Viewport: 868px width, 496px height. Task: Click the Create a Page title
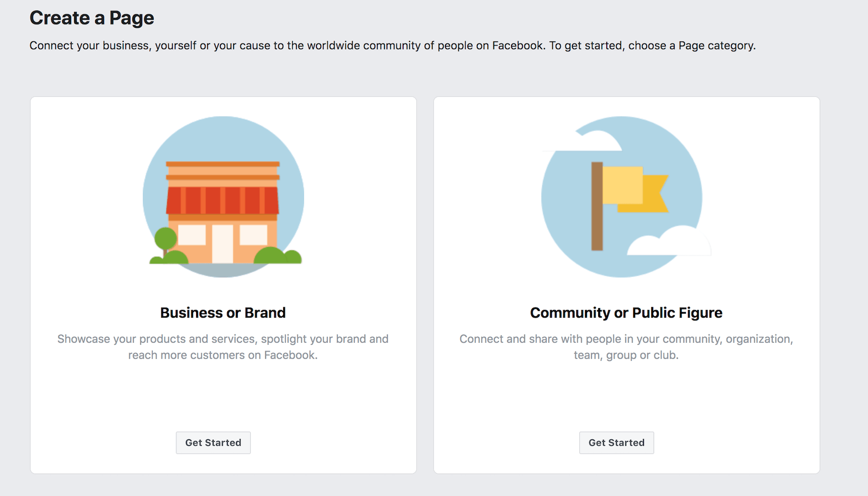pyautogui.click(x=91, y=18)
